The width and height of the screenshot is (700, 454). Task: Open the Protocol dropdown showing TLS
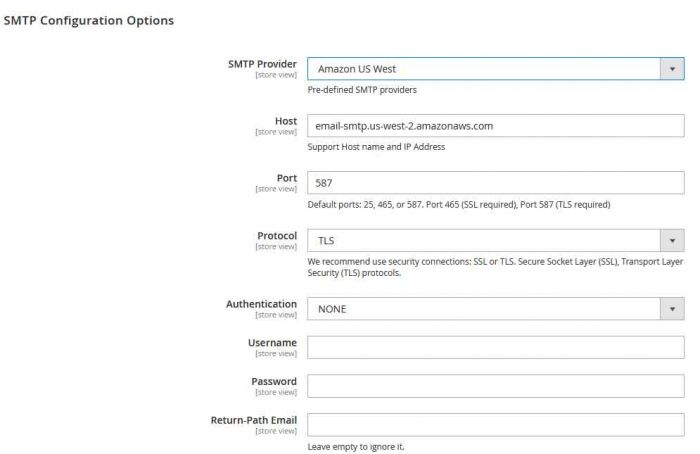496,241
